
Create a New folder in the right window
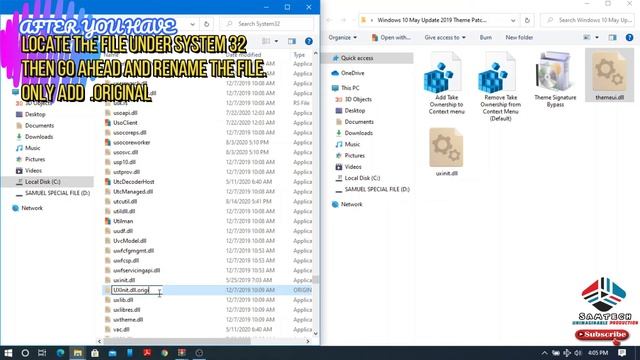point(519,38)
